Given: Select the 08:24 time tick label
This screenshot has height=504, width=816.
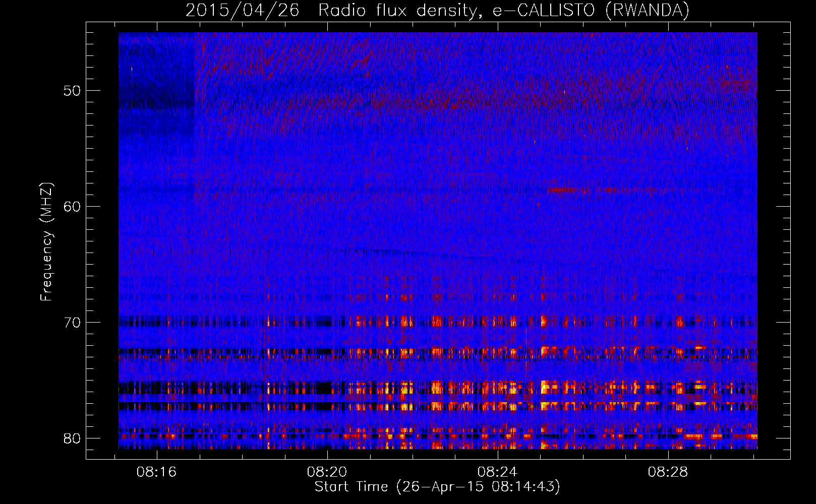Looking at the screenshot, I should click(x=498, y=472).
